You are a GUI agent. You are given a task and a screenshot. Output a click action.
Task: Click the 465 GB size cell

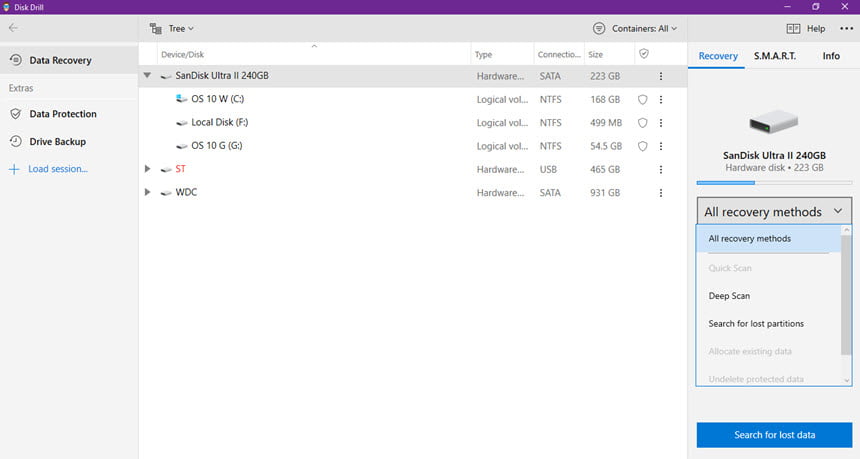tap(605, 169)
